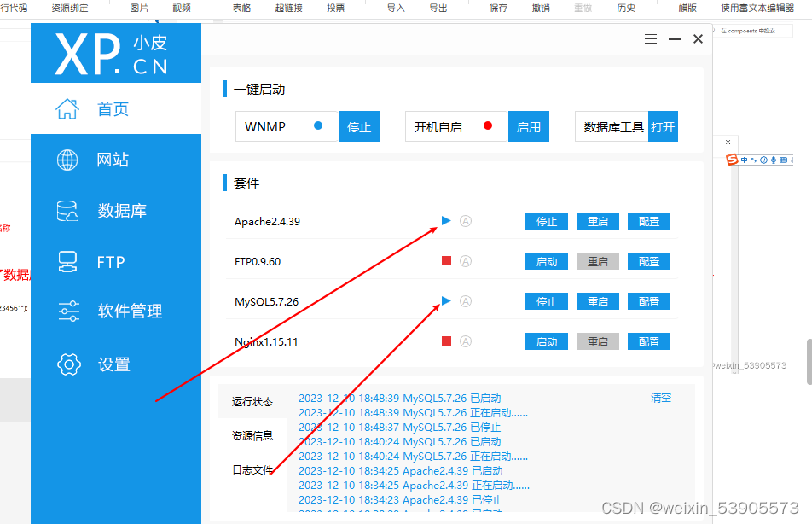
Task: Open Nginx1.15.11 配置
Action: pos(649,341)
